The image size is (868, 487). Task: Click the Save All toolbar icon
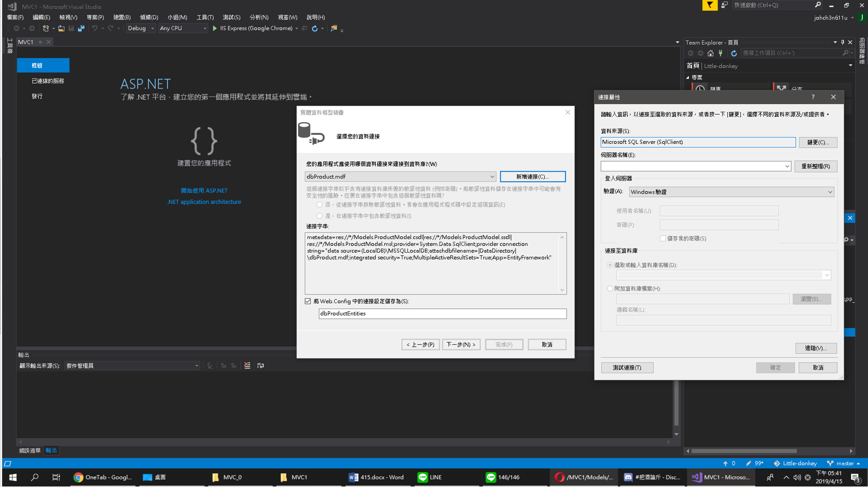click(81, 28)
